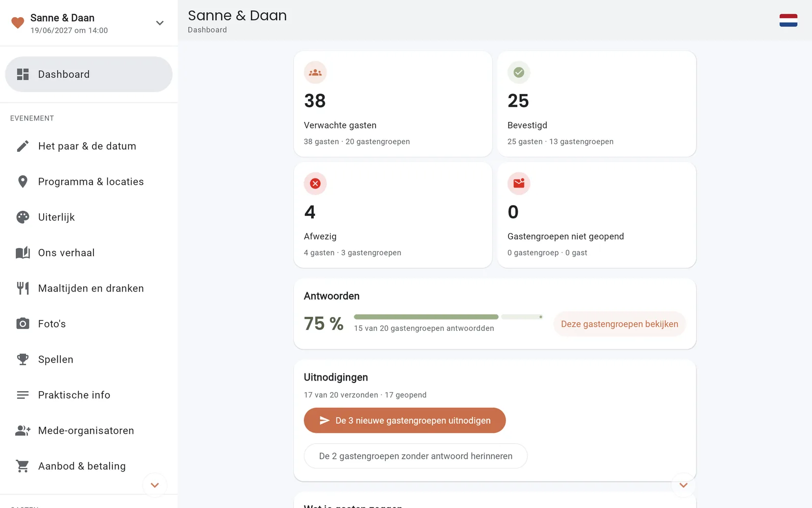Image resolution: width=812 pixels, height=508 pixels.
Task: Click the location pin icon for Programma & locaties
Action: [23, 182]
